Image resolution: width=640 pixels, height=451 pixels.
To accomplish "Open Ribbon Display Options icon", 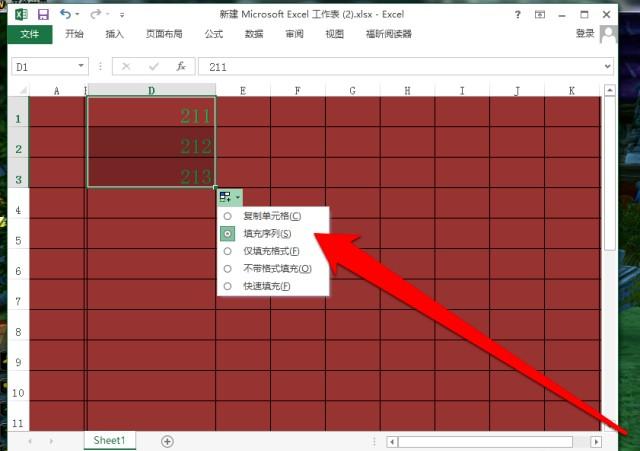I will 540,15.
